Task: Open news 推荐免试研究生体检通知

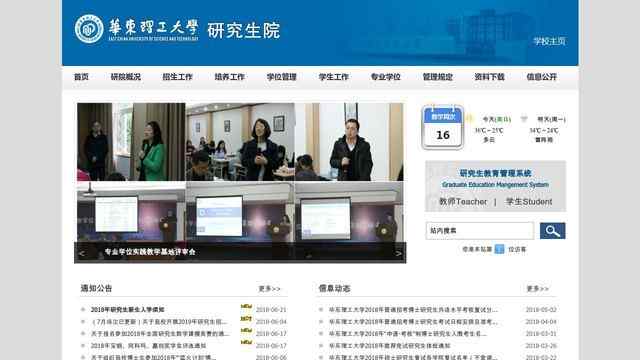Action: tap(390, 346)
